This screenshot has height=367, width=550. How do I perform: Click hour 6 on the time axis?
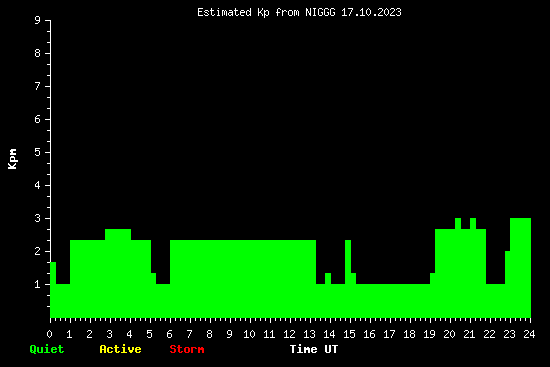[169, 334]
